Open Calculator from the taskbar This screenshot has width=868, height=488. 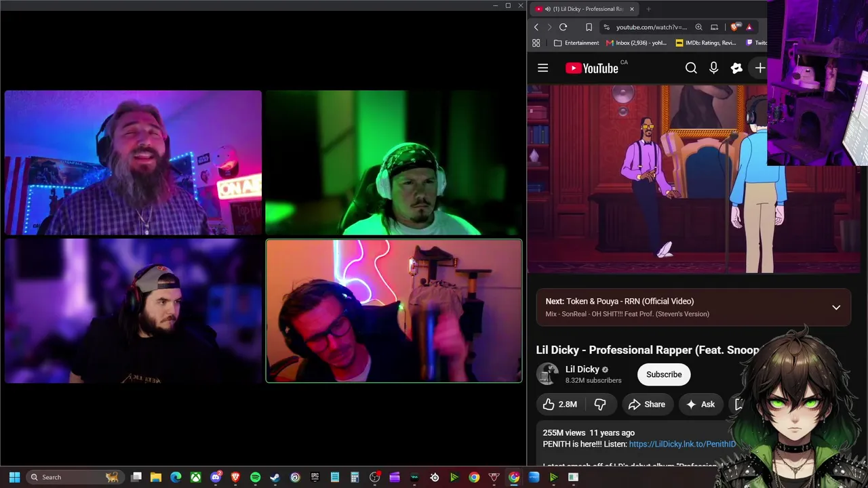(x=355, y=477)
